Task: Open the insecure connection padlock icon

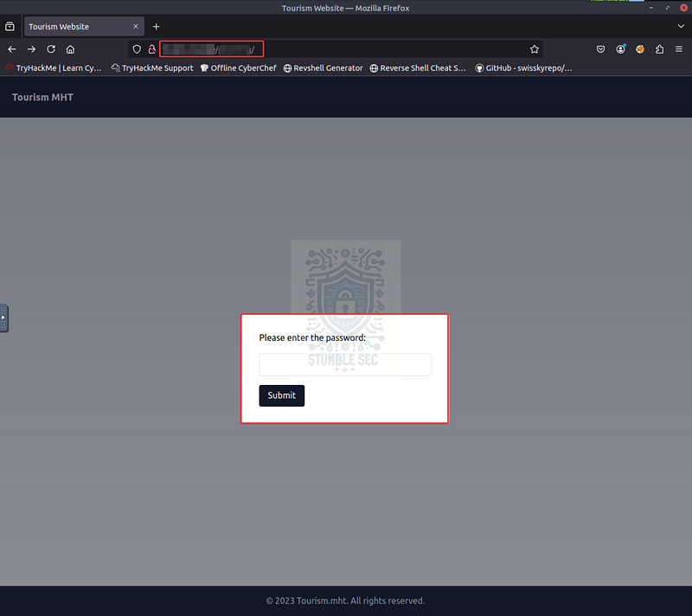Action: click(x=152, y=49)
